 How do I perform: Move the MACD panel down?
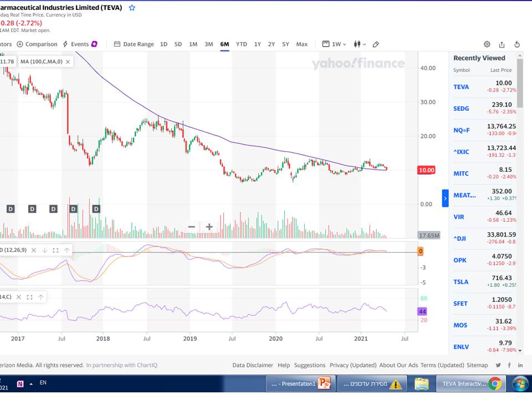45,250
